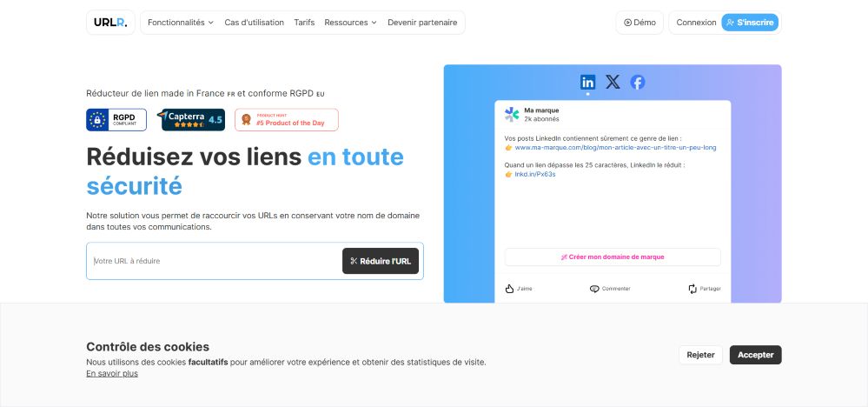The width and height of the screenshot is (868, 407).
Task: Click Créer mon domaine de marque button
Action: pos(613,257)
